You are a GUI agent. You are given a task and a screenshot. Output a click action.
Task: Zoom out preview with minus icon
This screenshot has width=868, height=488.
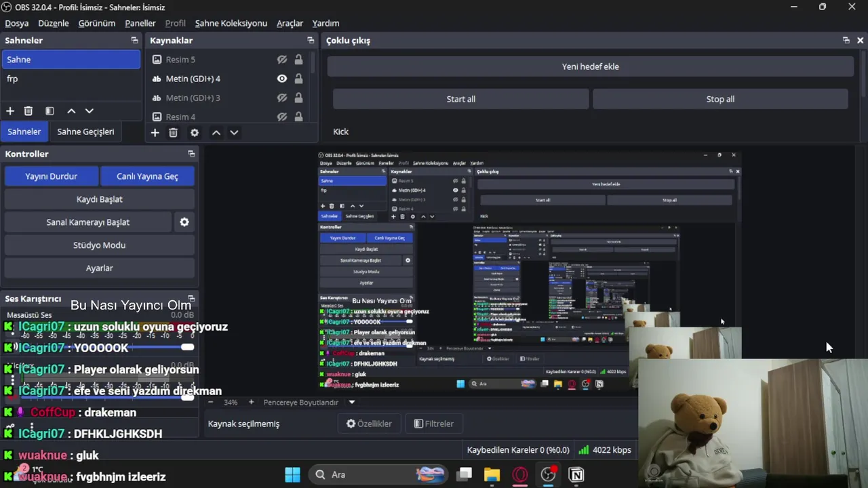click(x=210, y=402)
